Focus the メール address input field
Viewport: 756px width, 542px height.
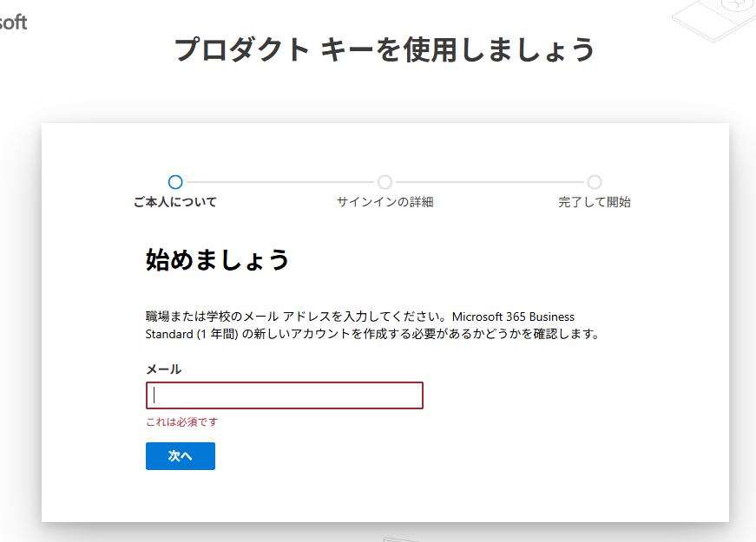[x=284, y=395]
